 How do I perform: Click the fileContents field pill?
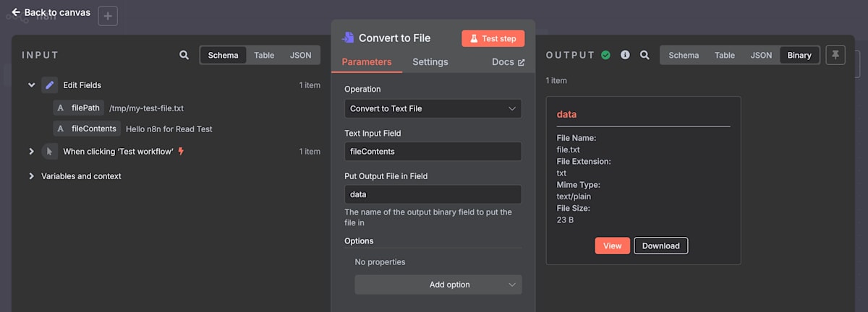87,129
